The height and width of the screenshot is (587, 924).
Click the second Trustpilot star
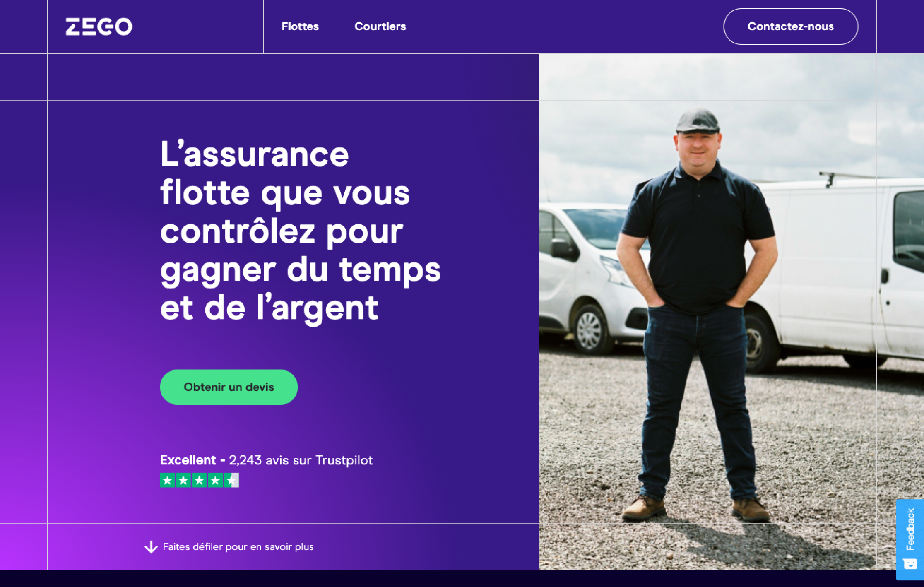[183, 480]
